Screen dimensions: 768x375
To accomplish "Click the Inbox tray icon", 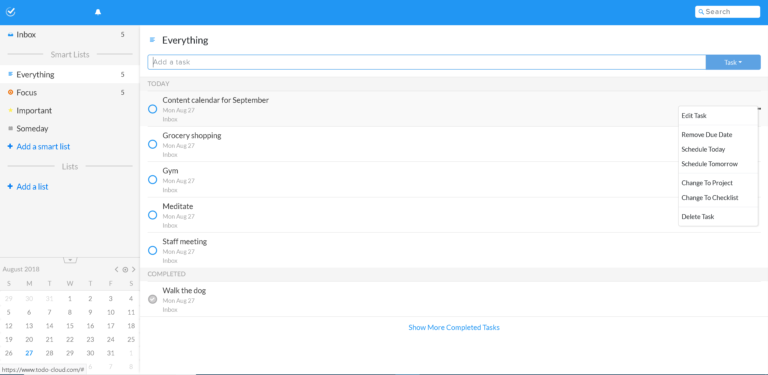I will 10,35.
